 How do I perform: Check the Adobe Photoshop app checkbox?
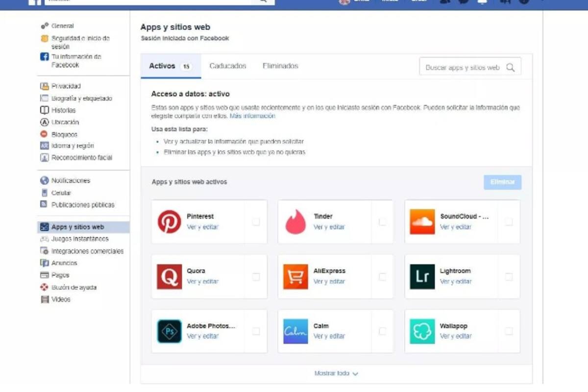(x=256, y=332)
